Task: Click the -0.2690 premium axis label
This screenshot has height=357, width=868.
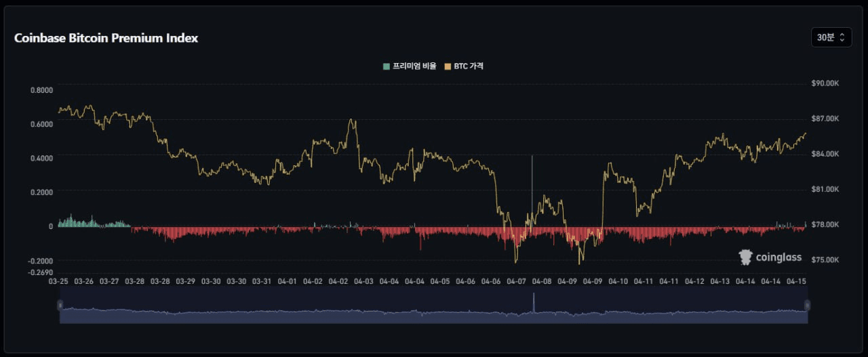Action: 40,272
